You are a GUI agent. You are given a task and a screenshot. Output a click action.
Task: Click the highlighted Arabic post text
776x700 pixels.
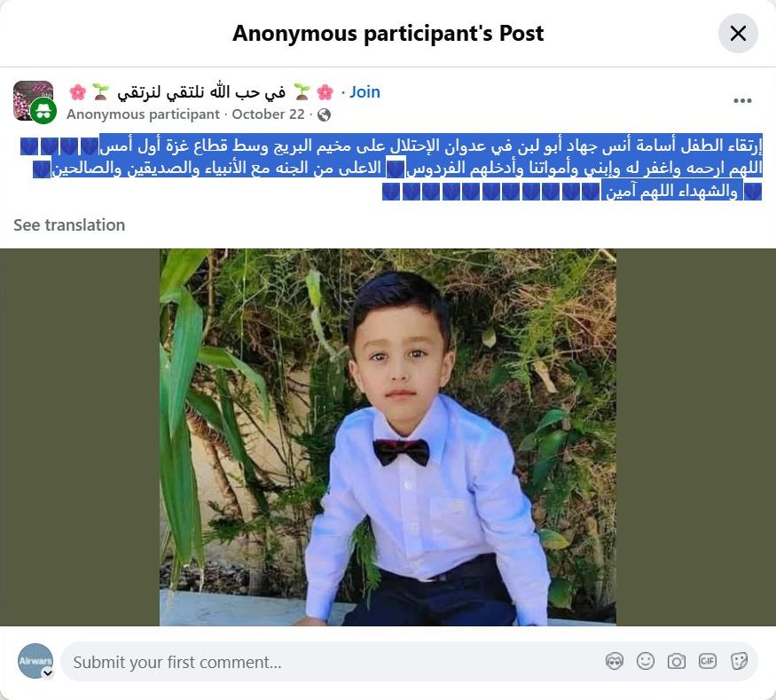(391, 168)
